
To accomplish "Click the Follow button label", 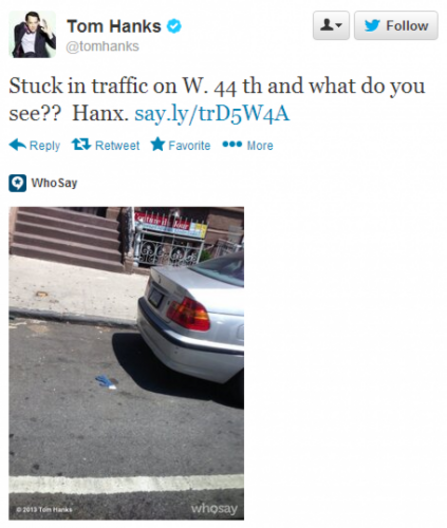I will point(407,26).
